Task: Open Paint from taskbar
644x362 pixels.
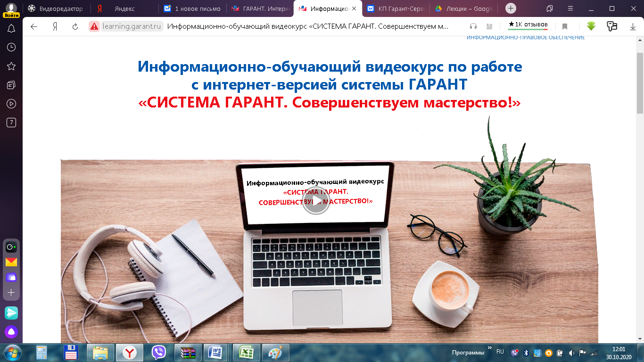Action: [x=276, y=353]
